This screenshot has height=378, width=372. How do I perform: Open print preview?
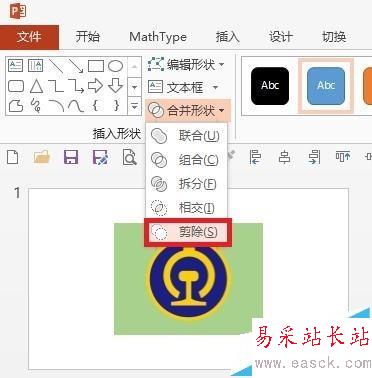(x=129, y=157)
